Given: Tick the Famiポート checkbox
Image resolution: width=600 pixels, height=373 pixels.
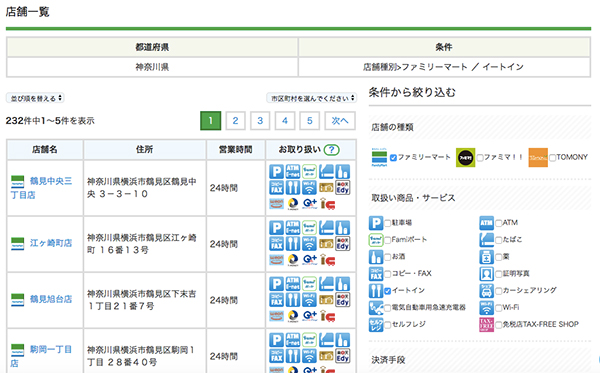Looking at the screenshot, I should [x=388, y=240].
